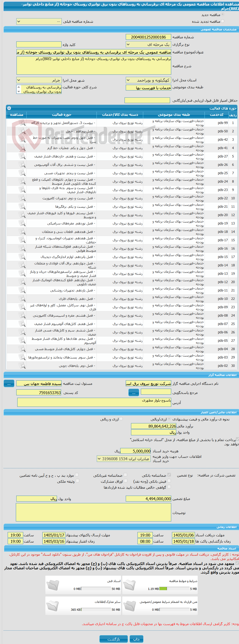Viewport: 239px width, 644px height.
Task: Click ellipsis button beside مرجع پاسخگویی
Action: 134,393
